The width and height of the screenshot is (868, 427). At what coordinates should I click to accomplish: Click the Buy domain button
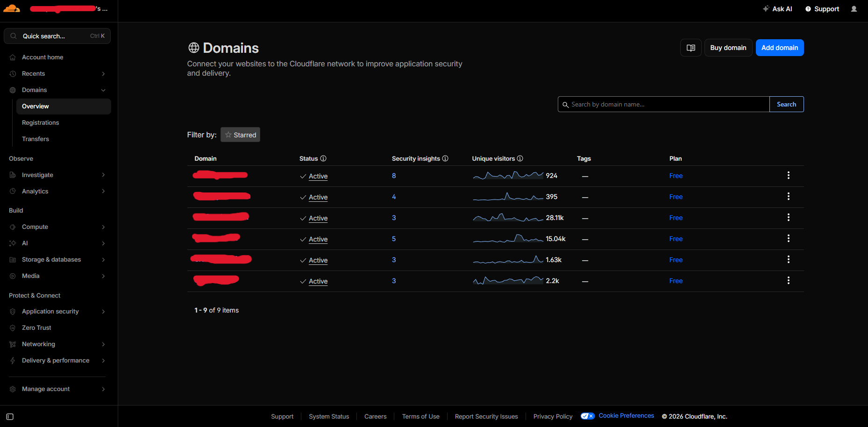pos(728,48)
